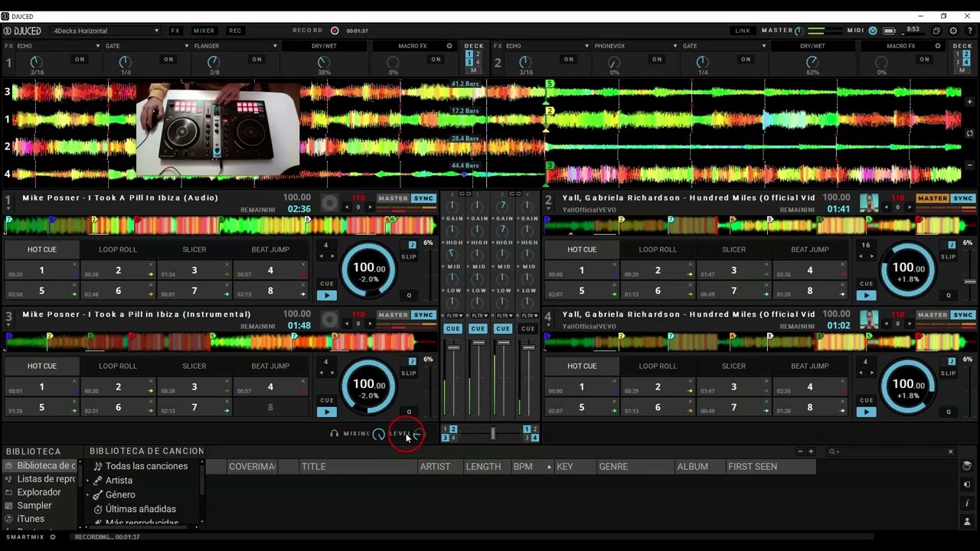The image size is (980, 551).
Task: Click the vinyl disc icon on deck 1
Action: click(329, 203)
